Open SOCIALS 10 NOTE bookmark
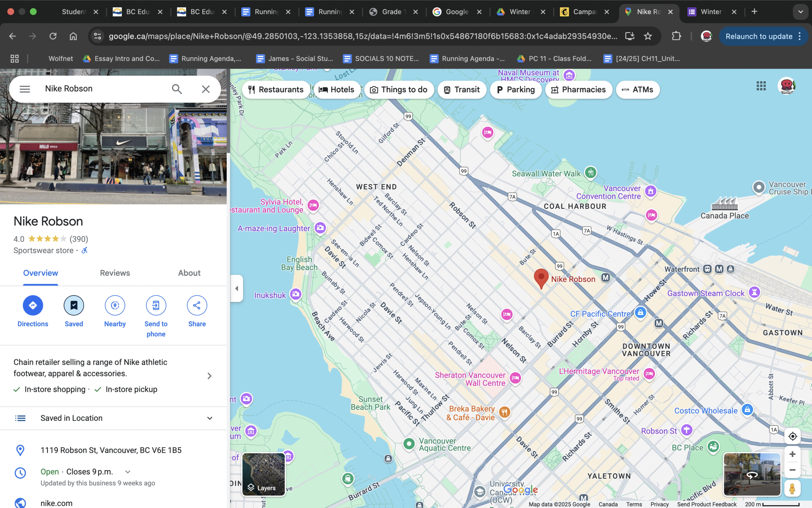The image size is (812, 508). [381, 58]
